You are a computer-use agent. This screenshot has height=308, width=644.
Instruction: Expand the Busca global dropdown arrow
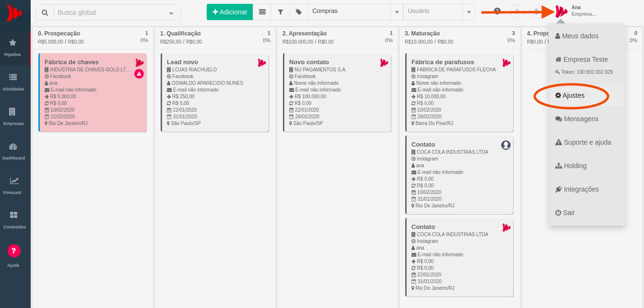pyautogui.click(x=171, y=13)
